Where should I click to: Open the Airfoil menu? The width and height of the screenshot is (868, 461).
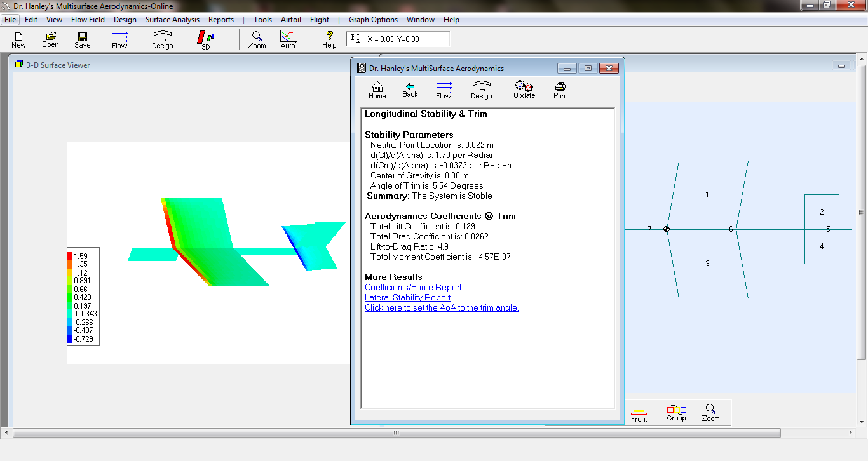[x=291, y=20]
